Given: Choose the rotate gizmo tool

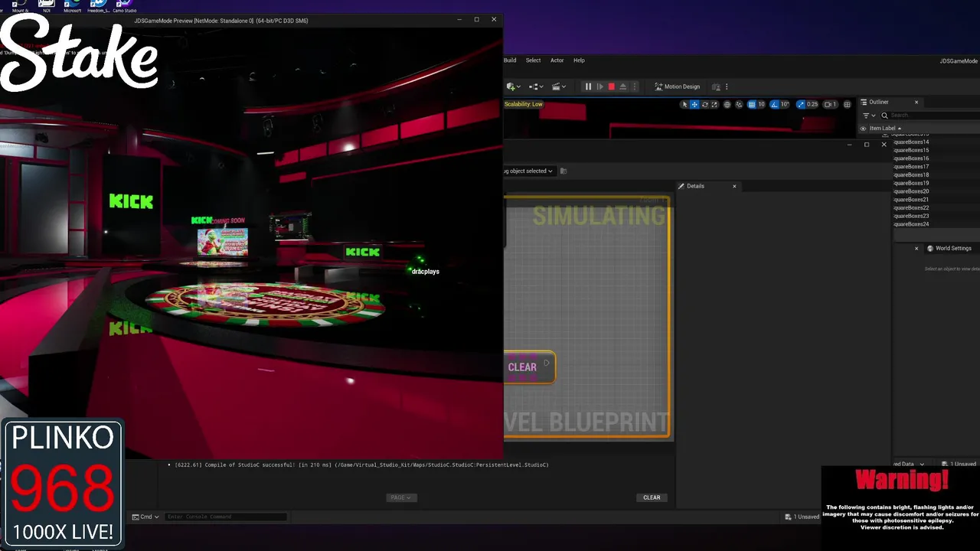Looking at the screenshot, I should 704,104.
